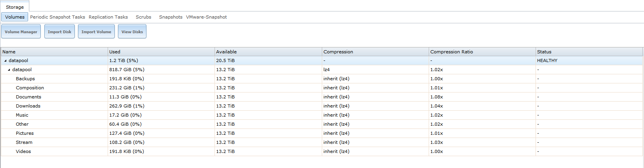644x168 pixels.
Task: Click the Import Volume button
Action: point(96,32)
